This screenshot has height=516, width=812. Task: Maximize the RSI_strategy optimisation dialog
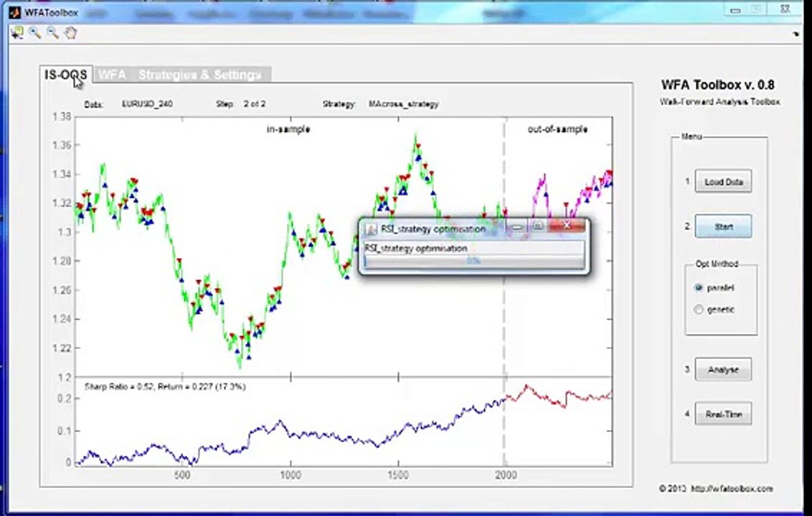[537, 226]
